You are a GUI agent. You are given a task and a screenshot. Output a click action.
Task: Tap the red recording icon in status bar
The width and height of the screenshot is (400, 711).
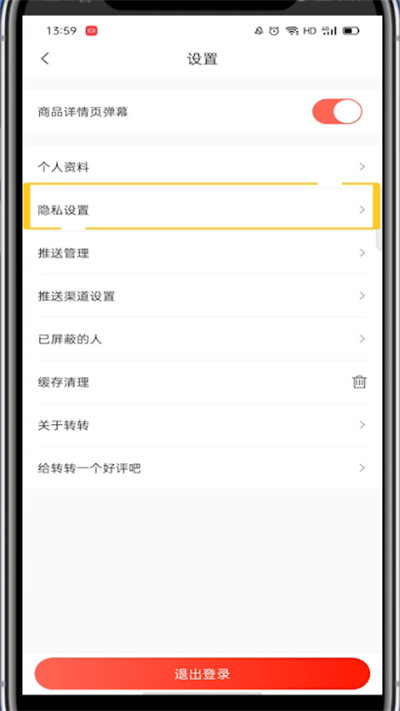click(92, 31)
